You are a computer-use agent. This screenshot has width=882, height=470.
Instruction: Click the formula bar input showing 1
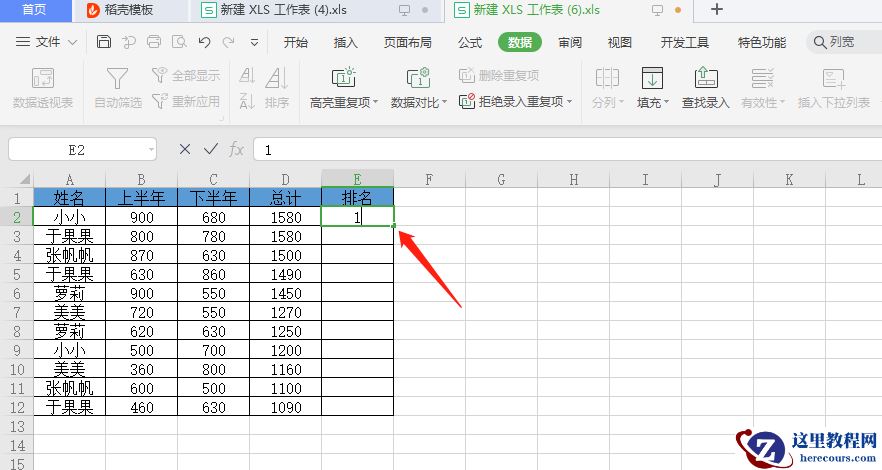coord(567,150)
